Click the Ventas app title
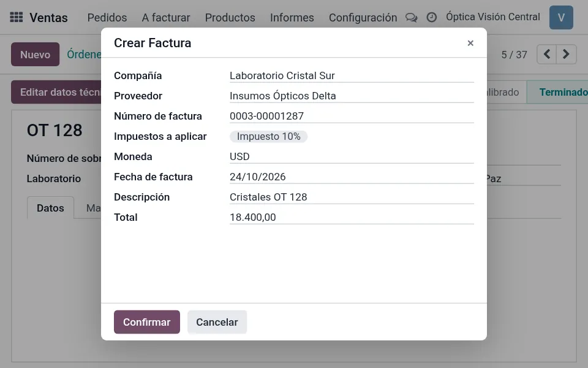This screenshot has width=588, height=368. [x=48, y=17]
